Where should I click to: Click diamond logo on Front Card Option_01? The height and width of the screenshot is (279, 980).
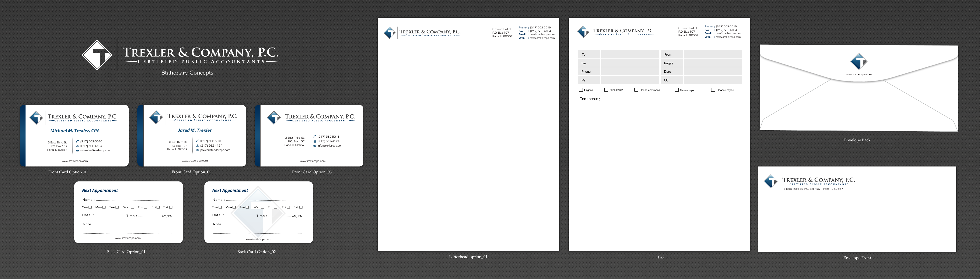click(37, 118)
